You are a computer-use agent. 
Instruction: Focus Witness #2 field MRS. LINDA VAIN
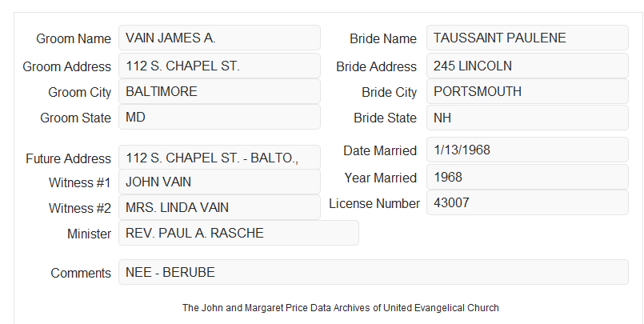pyautogui.click(x=219, y=207)
